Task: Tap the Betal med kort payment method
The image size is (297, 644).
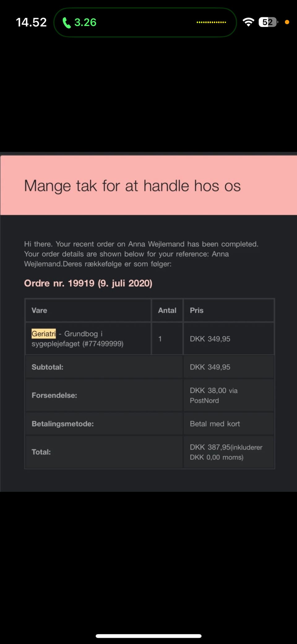Action: pyautogui.click(x=215, y=424)
